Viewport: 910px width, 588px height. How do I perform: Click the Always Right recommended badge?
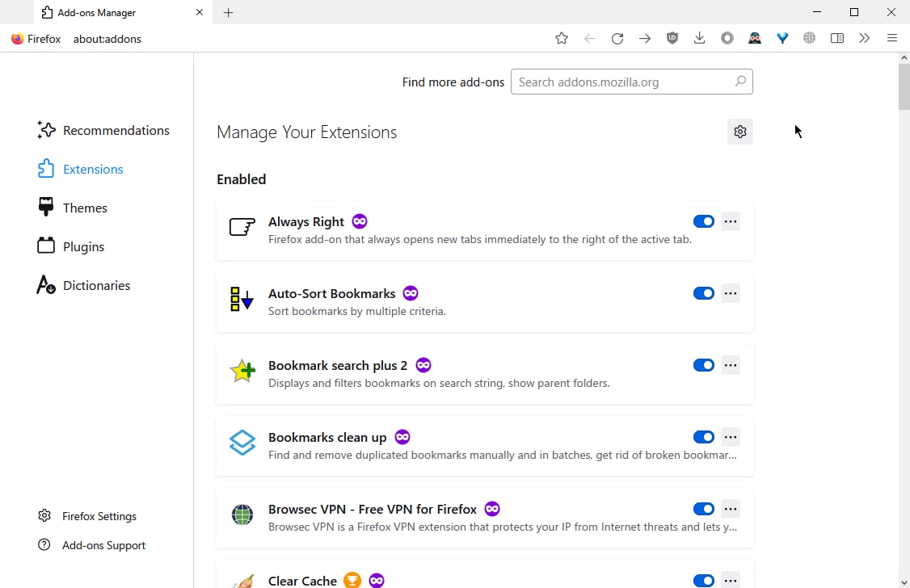point(360,221)
